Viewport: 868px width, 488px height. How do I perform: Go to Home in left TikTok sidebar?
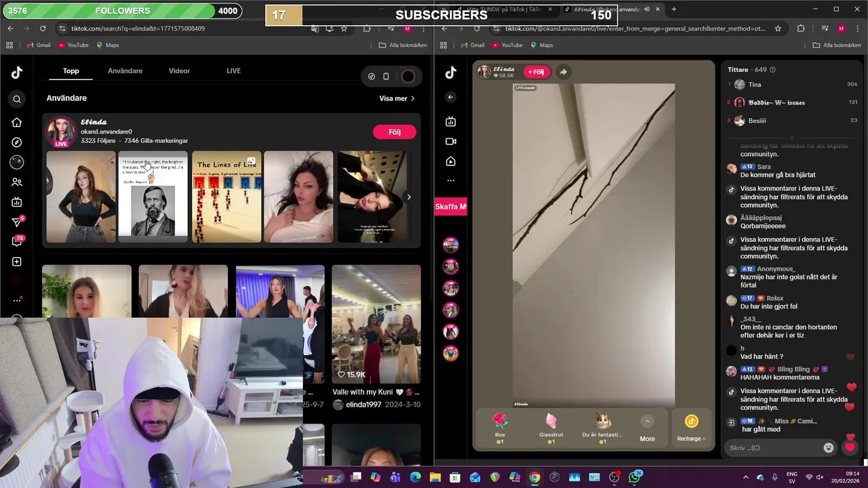click(17, 123)
